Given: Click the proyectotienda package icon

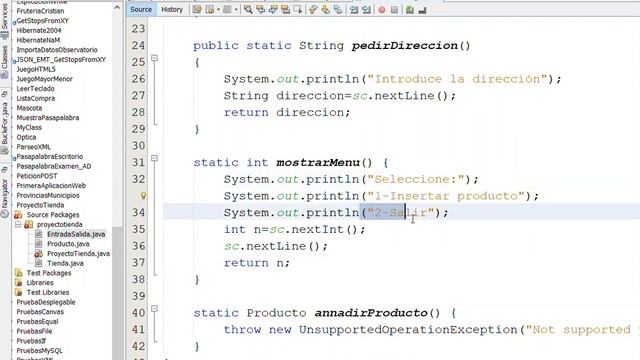Looking at the screenshot, I should (x=29, y=224).
